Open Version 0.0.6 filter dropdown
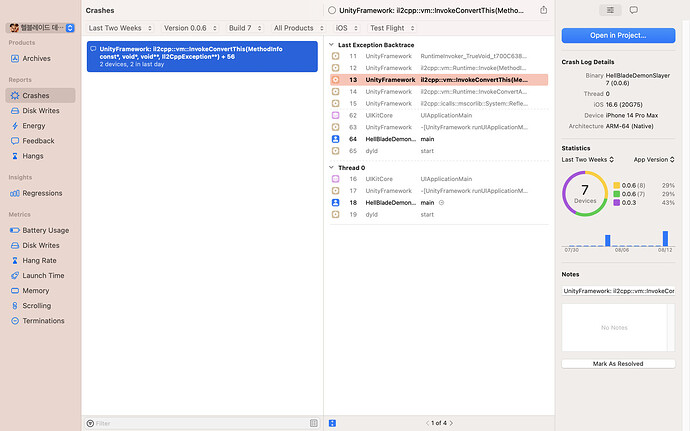Screen dimensions: 690x431 [190, 28]
